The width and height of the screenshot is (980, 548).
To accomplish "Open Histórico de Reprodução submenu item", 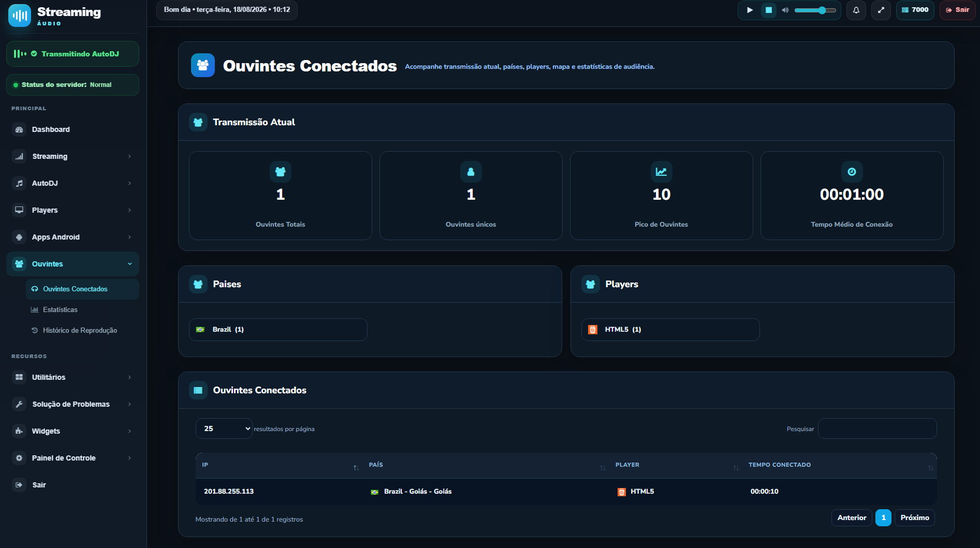I will [x=82, y=331].
